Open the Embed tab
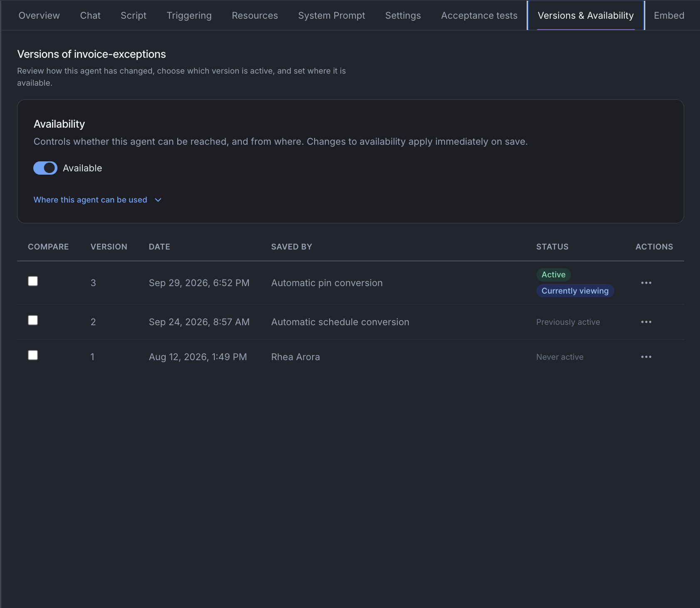 (669, 15)
